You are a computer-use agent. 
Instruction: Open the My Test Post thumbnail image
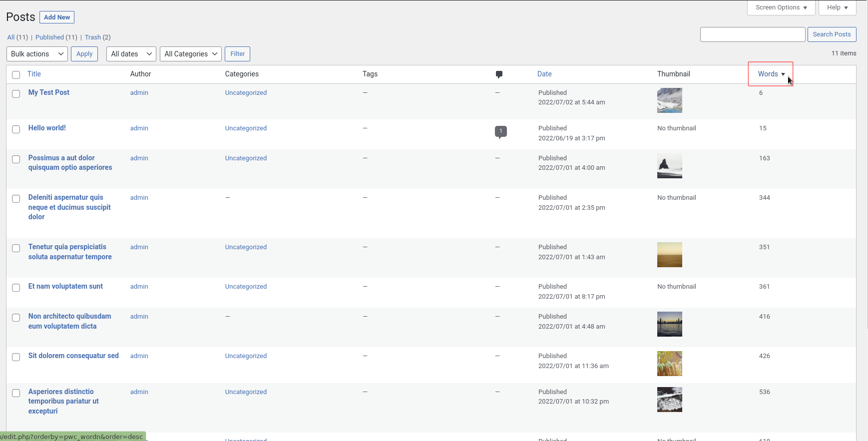tap(669, 100)
